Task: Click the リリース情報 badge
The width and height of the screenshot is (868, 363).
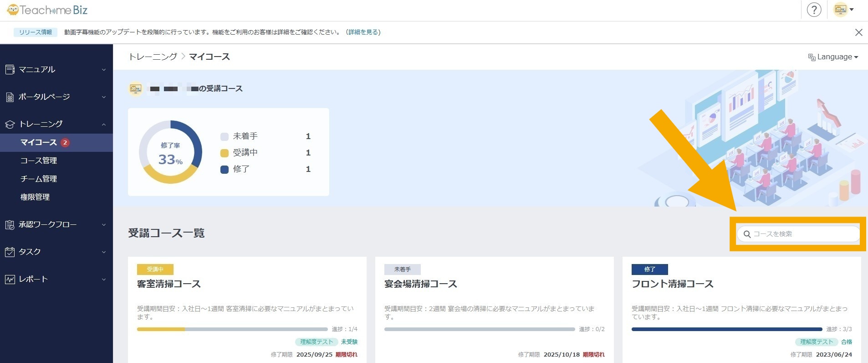Action: tap(36, 32)
